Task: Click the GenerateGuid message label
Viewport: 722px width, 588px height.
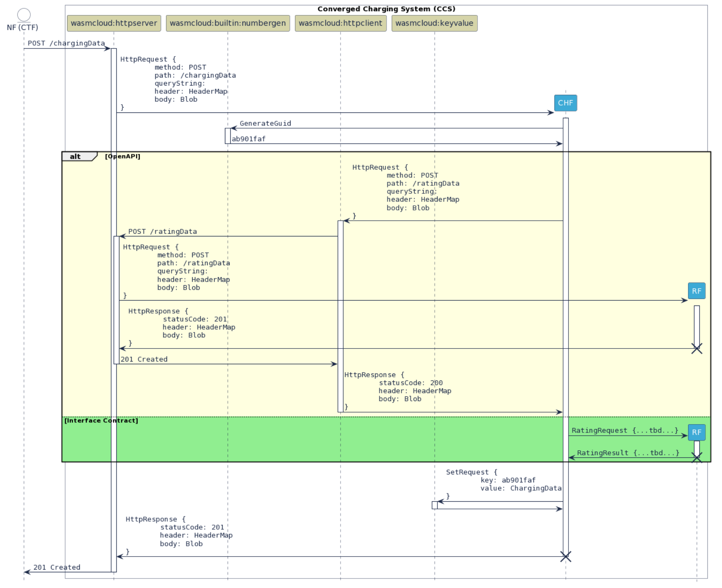Action: (x=265, y=123)
